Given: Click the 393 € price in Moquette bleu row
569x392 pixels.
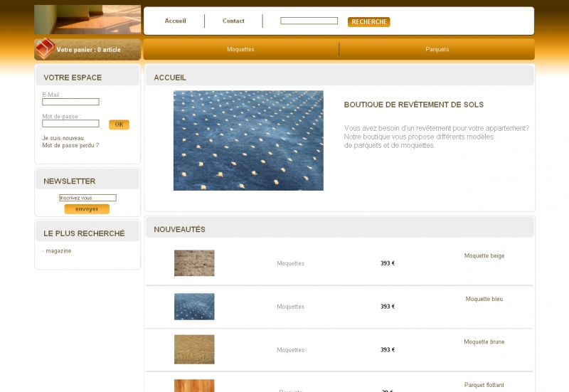Looking at the screenshot, I should pos(388,307).
